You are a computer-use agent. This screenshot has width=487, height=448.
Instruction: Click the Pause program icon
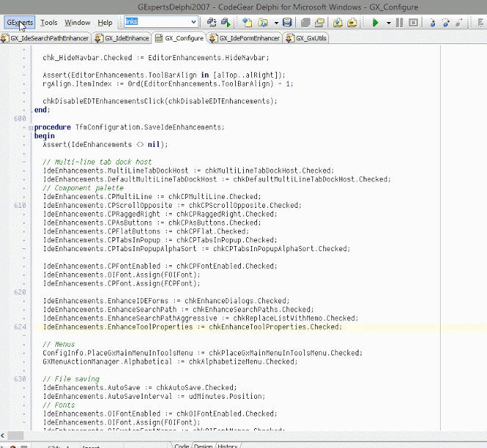pyautogui.click(x=399, y=23)
